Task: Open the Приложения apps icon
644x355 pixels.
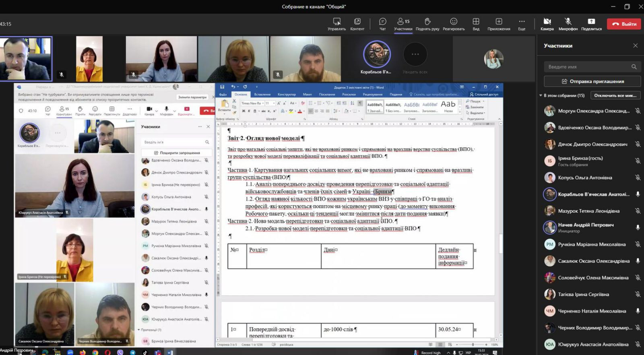Action: click(499, 24)
